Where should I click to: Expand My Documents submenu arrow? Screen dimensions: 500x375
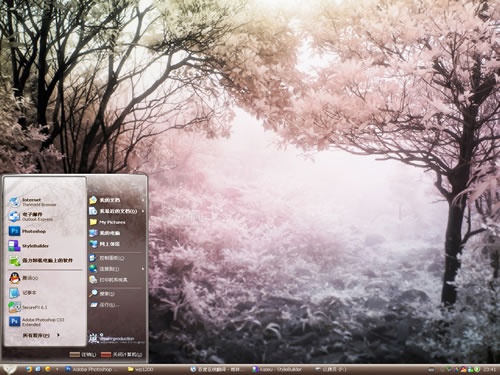(x=143, y=200)
